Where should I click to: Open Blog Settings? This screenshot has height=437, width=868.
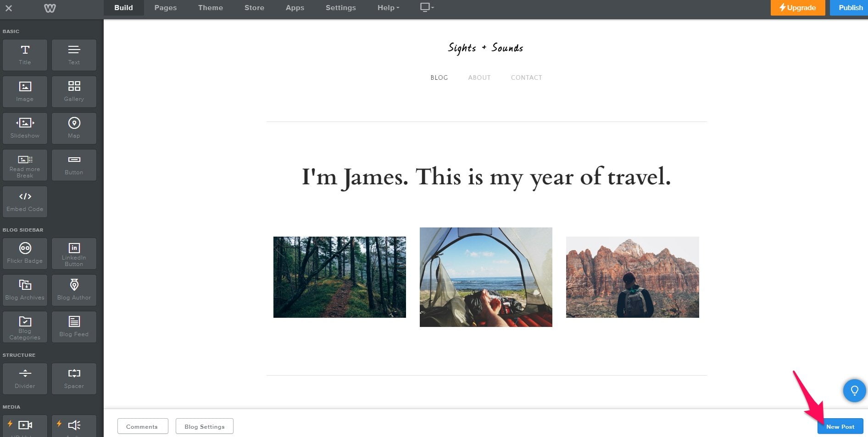click(x=205, y=426)
